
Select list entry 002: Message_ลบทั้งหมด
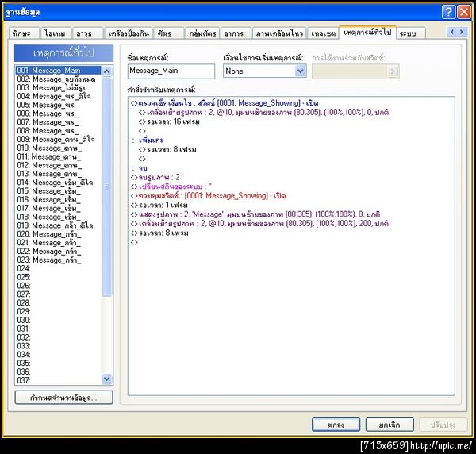(56, 79)
